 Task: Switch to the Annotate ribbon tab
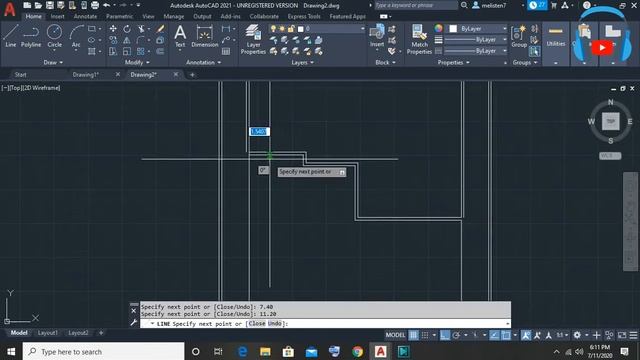coord(85,16)
